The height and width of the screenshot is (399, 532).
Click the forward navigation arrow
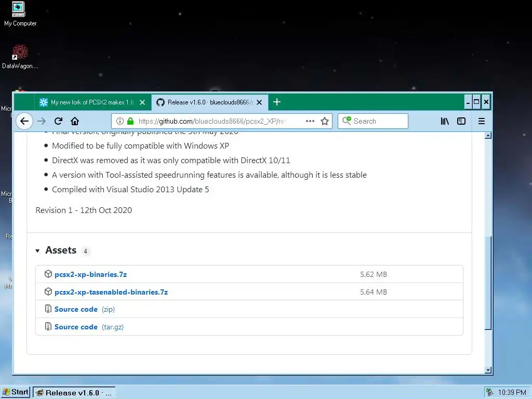pos(42,121)
